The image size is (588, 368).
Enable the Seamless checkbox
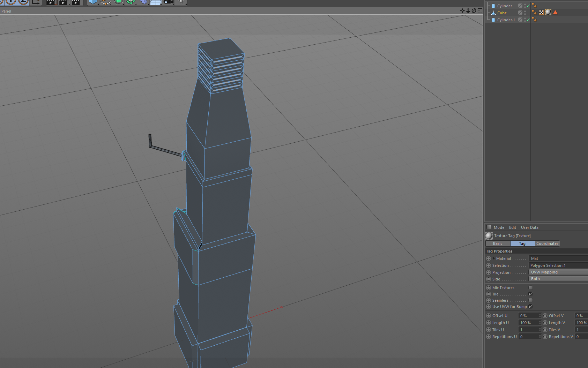pos(530,300)
